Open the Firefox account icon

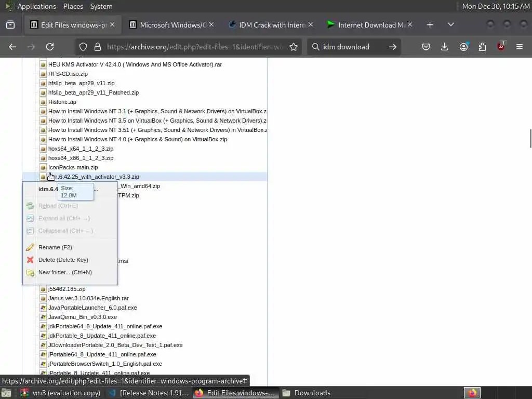pyautogui.click(x=463, y=47)
